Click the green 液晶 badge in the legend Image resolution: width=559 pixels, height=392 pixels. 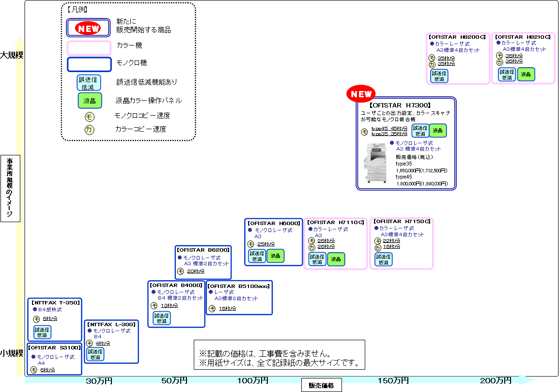(90, 101)
